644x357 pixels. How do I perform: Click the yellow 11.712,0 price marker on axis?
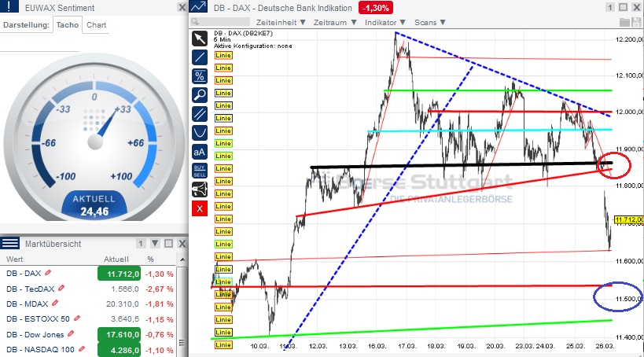click(x=629, y=220)
